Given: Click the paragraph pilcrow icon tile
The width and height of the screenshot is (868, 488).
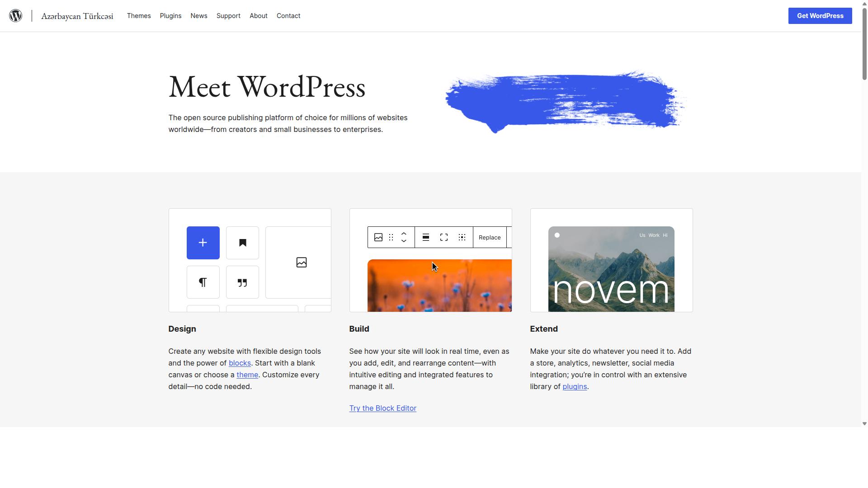Looking at the screenshot, I should pos(203,282).
